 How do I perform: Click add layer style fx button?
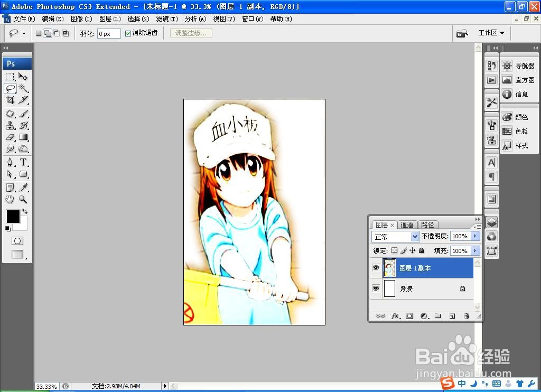[x=395, y=316]
